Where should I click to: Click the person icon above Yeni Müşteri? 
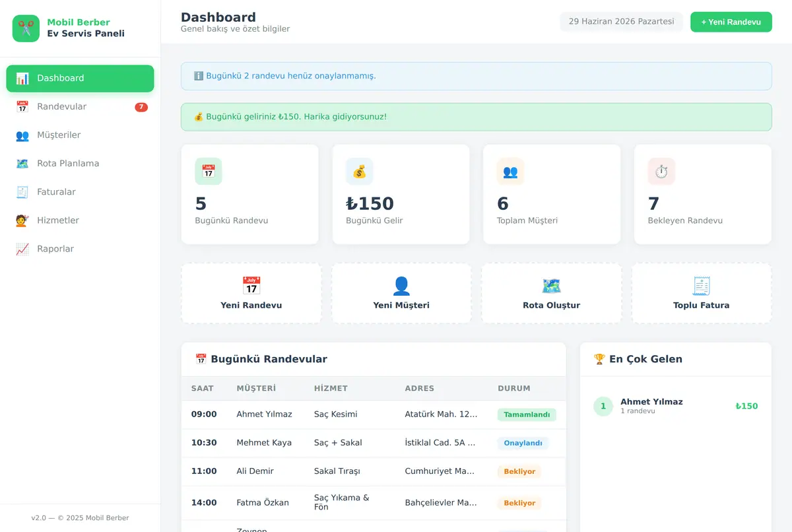pyautogui.click(x=401, y=286)
